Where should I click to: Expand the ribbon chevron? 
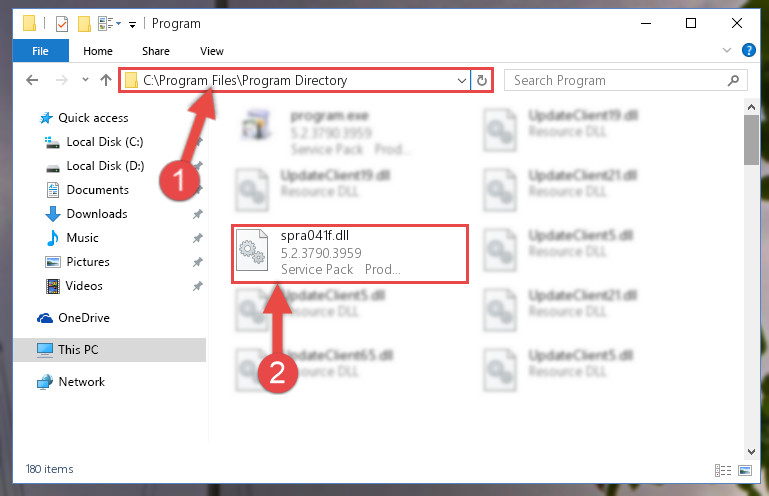[x=727, y=50]
